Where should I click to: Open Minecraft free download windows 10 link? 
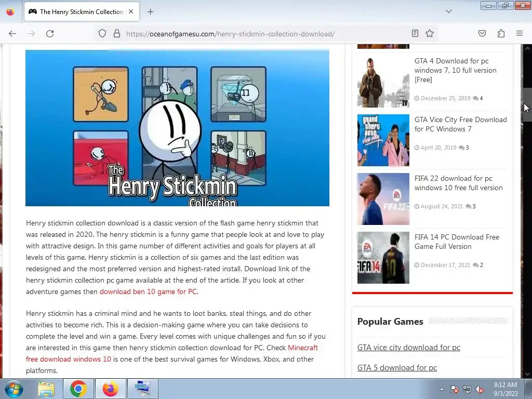(171, 353)
